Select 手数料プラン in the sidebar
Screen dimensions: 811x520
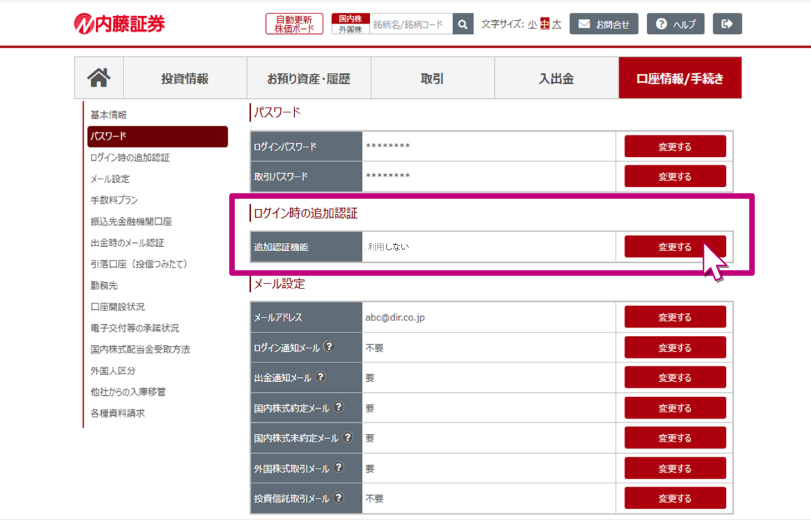coord(114,200)
